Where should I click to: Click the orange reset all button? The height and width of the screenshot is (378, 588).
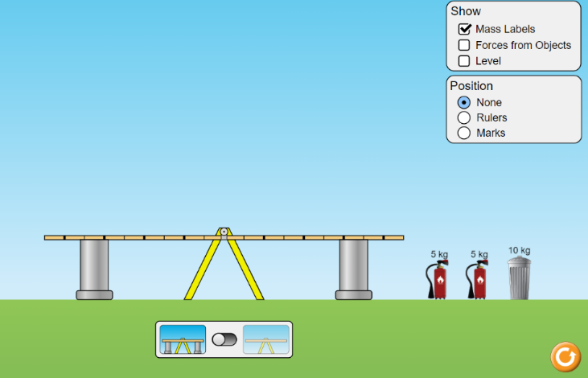click(x=565, y=356)
